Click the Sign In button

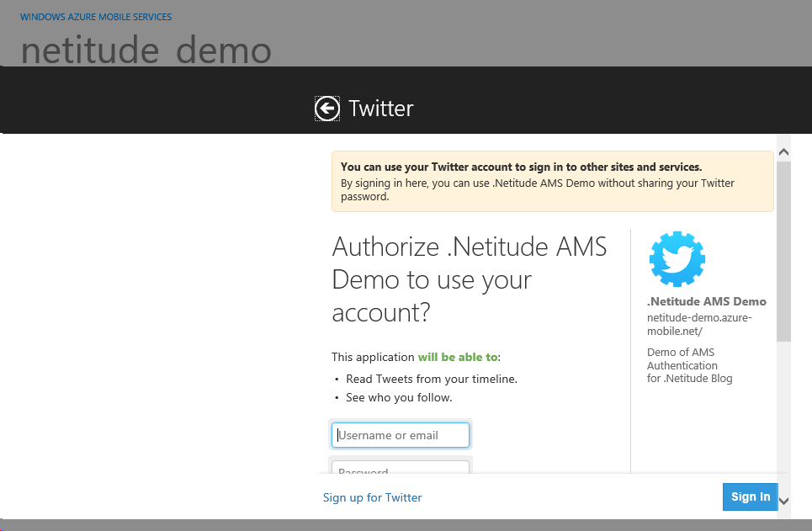pyautogui.click(x=750, y=496)
